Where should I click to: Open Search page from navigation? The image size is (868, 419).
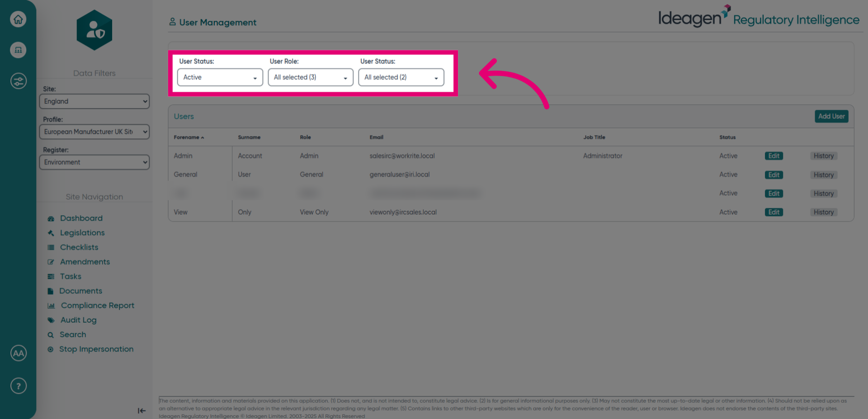tap(73, 334)
